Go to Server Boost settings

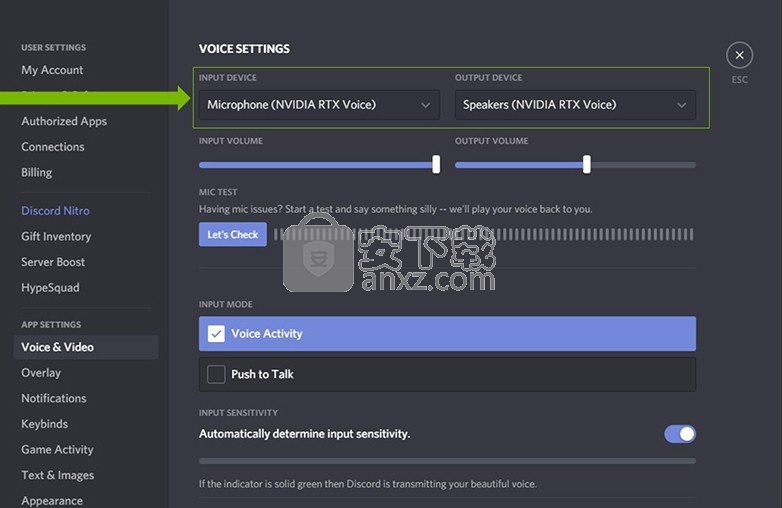coord(53,262)
